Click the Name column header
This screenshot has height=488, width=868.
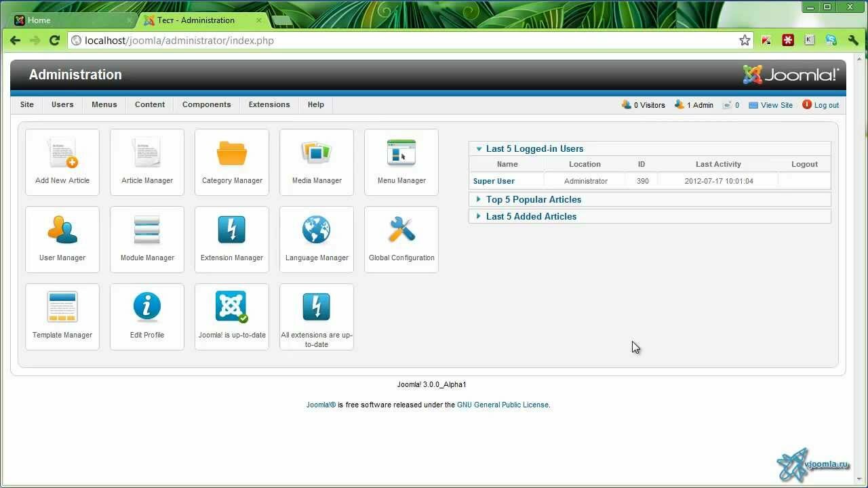coord(507,164)
